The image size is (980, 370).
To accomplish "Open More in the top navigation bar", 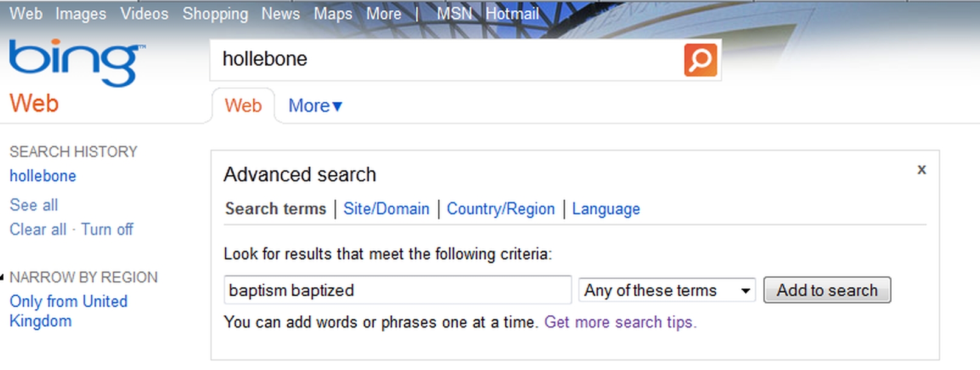I will pos(383,13).
